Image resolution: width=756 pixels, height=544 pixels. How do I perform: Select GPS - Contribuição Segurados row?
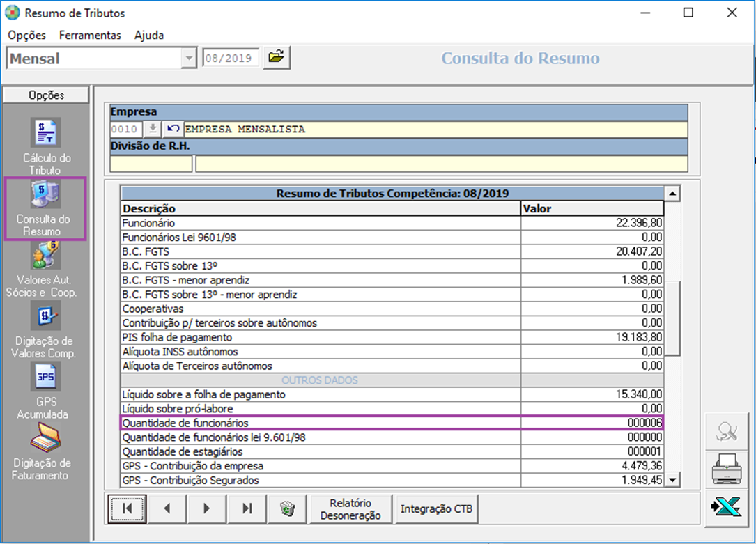392,481
